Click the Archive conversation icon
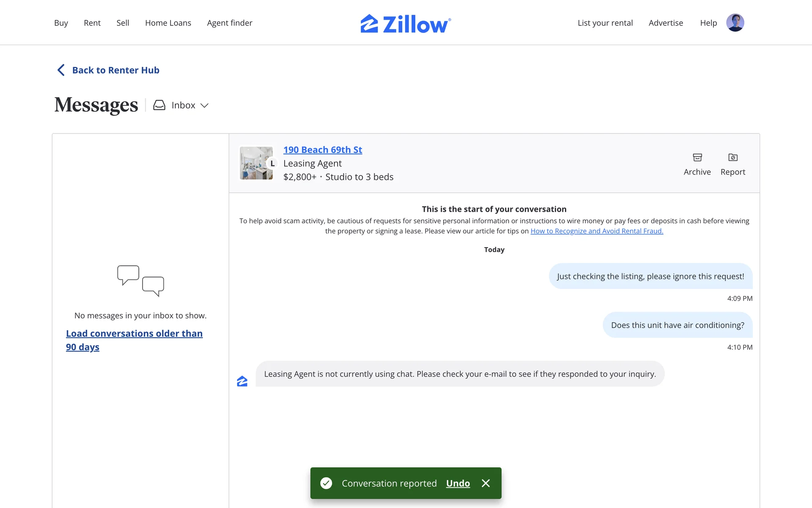The height and width of the screenshot is (508, 812). point(697,158)
